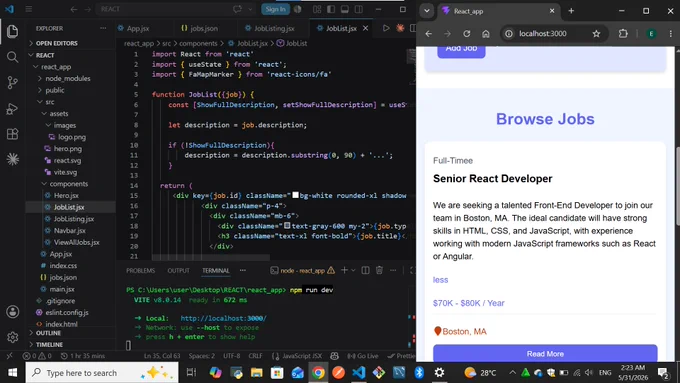Open the Accounts menu in activity bar
The width and height of the screenshot is (680, 383).
(13, 311)
